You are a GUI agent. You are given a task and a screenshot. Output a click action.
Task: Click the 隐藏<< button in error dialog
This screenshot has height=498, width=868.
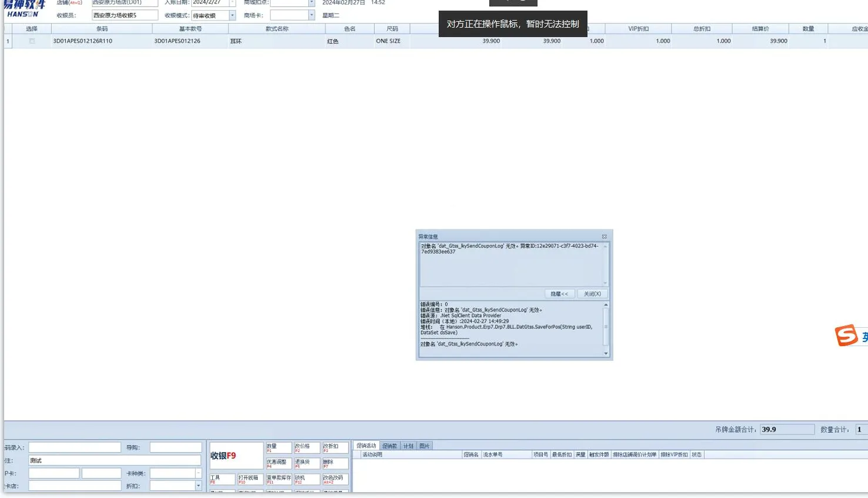pos(559,294)
